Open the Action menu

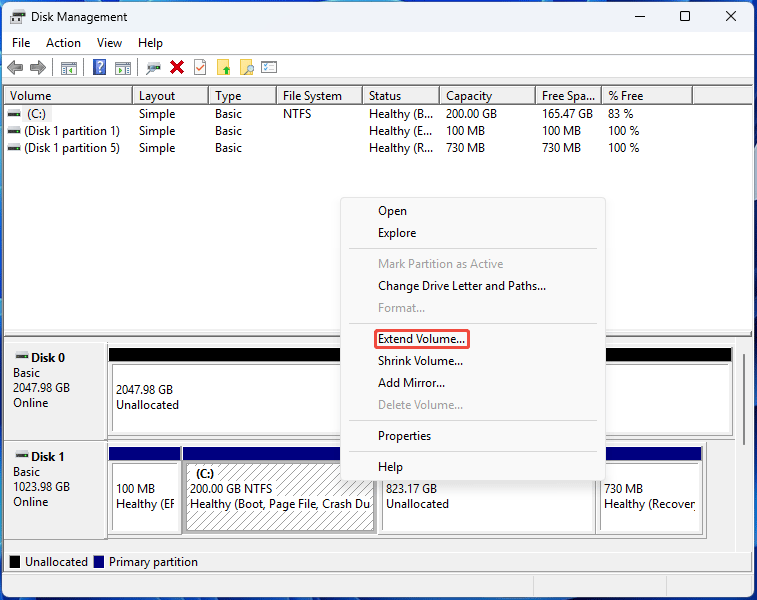63,43
